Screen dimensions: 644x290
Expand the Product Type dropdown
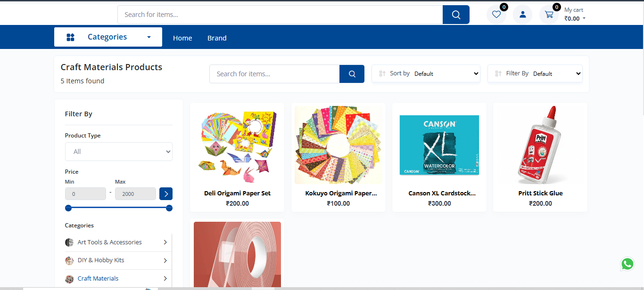tap(119, 152)
